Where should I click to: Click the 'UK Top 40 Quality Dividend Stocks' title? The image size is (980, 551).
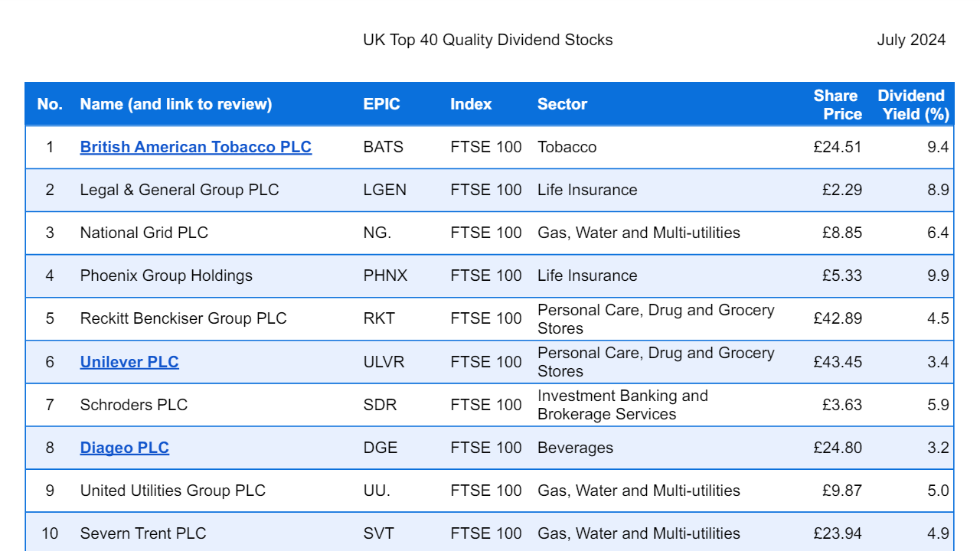point(488,40)
